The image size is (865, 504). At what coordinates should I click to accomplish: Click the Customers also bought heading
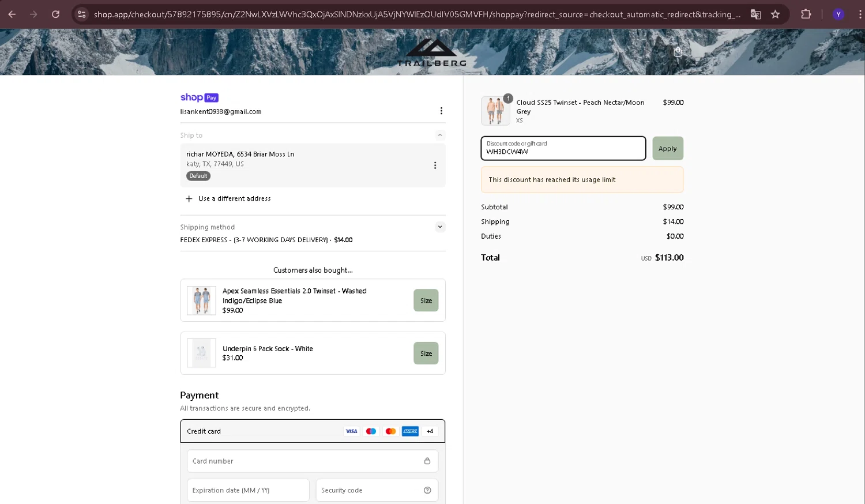pos(313,270)
